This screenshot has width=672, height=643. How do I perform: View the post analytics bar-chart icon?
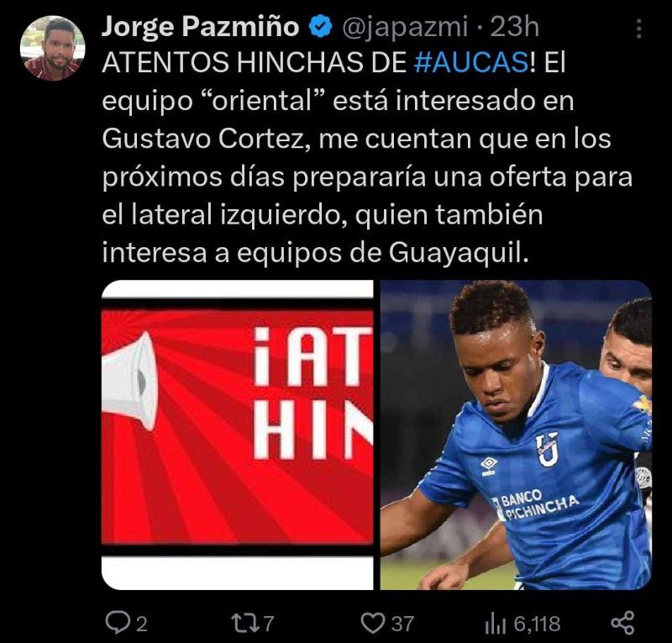pos(495,624)
